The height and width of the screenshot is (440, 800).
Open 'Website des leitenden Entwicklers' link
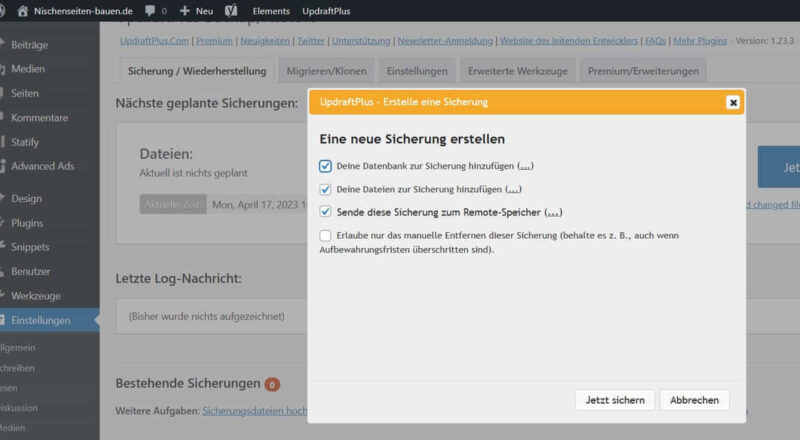568,41
